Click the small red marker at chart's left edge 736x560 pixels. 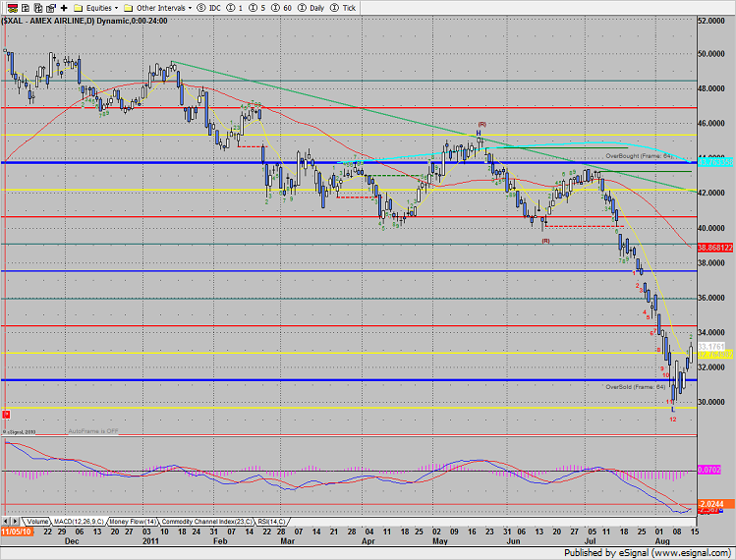click(7, 415)
